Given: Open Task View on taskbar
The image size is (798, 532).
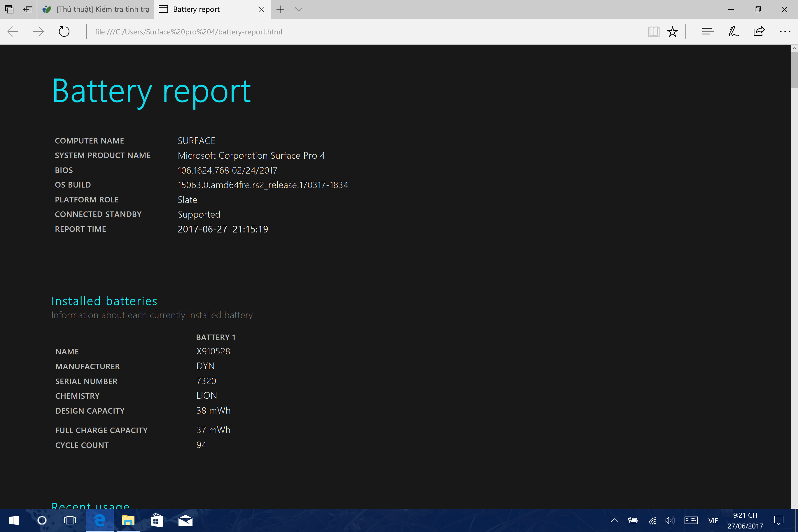Looking at the screenshot, I should point(70,520).
